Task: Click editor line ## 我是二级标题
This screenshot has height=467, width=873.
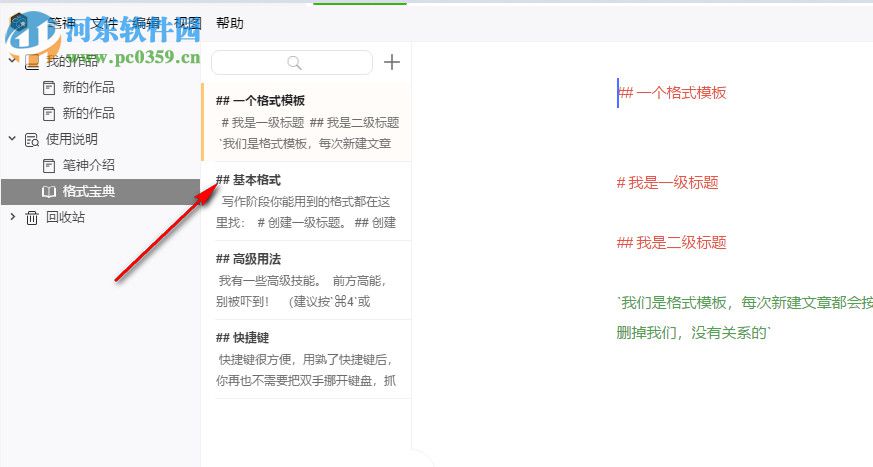Action: pos(671,243)
